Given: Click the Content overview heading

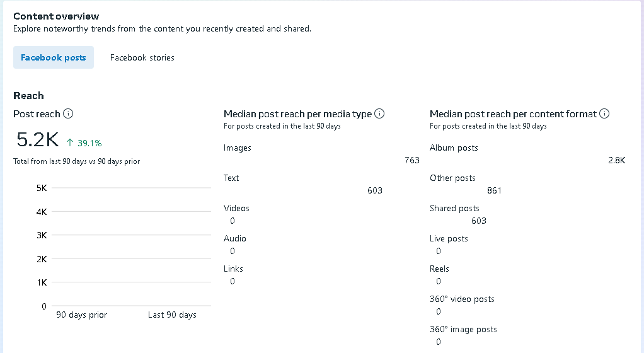Looking at the screenshot, I should click(56, 16).
